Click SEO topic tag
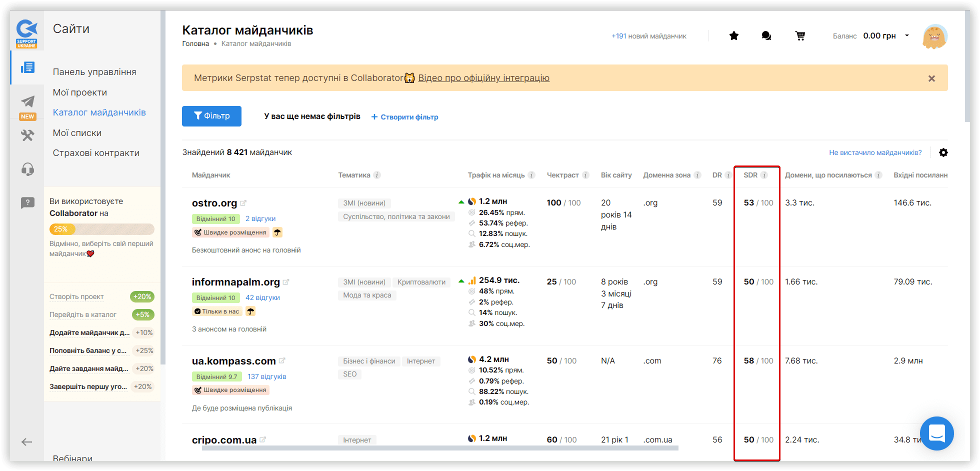980x471 pixels. coord(350,374)
